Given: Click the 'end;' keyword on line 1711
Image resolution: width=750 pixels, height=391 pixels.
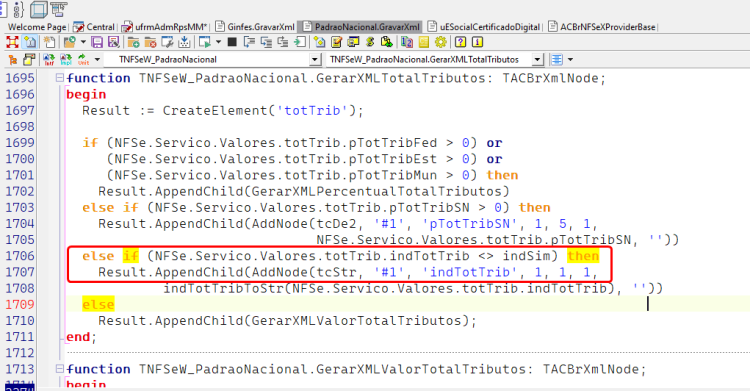Looking at the screenshot, I should [x=81, y=337].
